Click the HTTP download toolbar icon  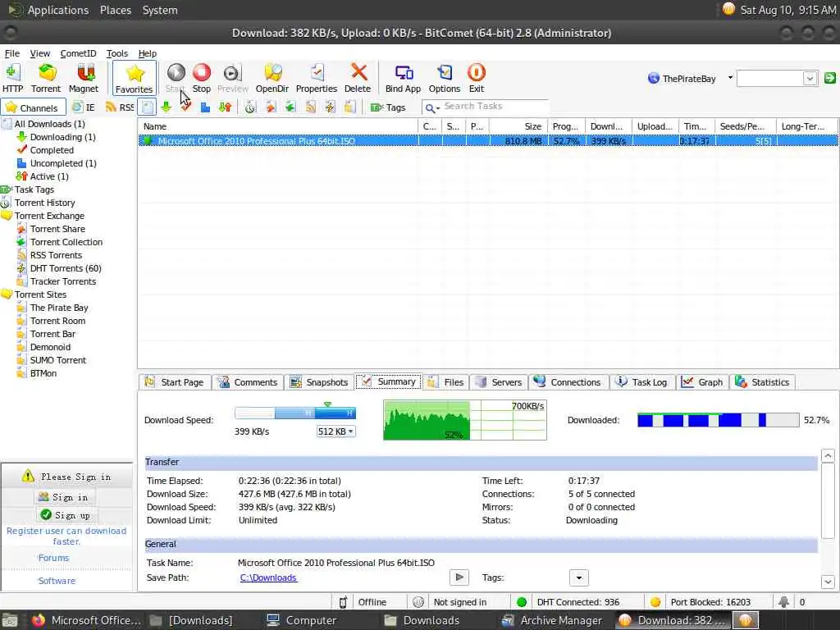[x=12, y=78]
